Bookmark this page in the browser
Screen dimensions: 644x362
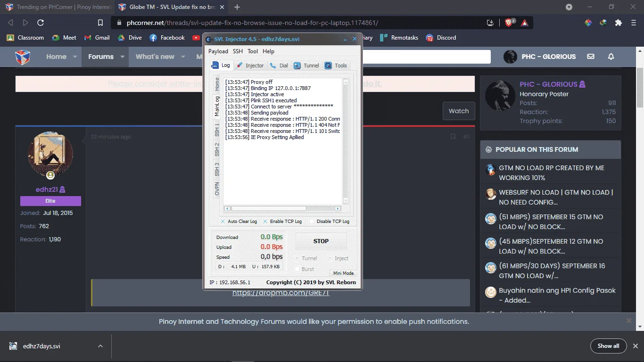coord(100,23)
